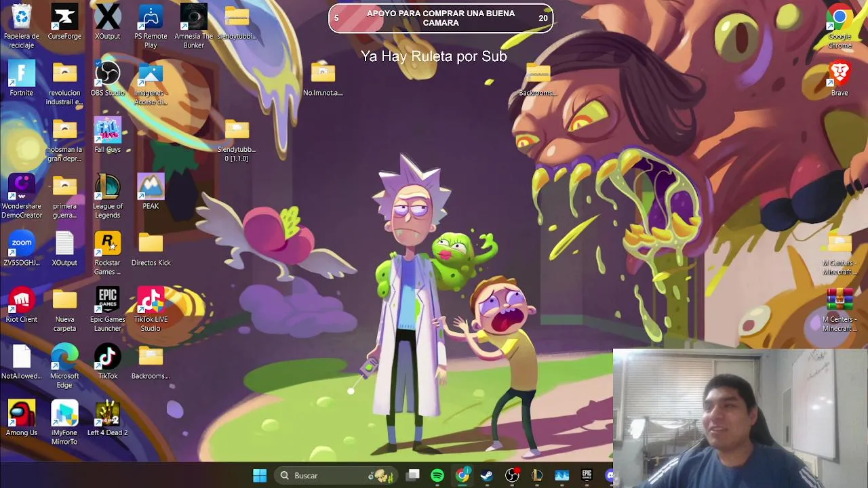Screen dimensions: 868x488
Task: Select the XOutput shortcut with the X logo
Action: [107, 22]
